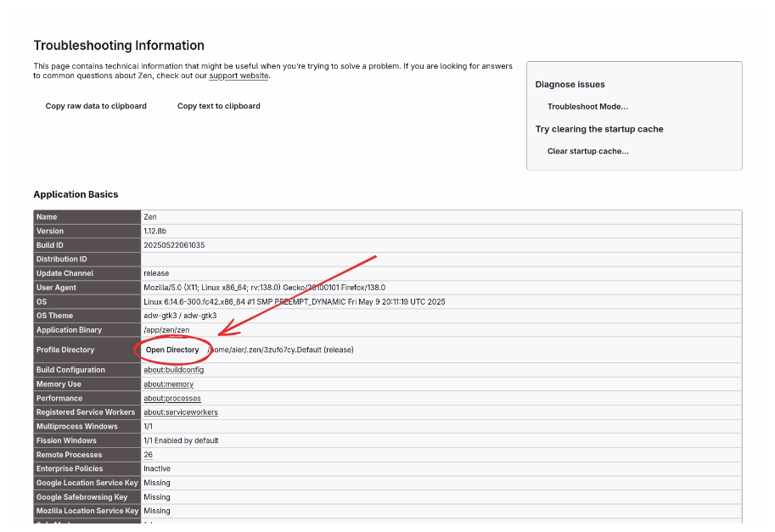Viewport: 775px width, 532px height.
Task: Click the Application Binary path /app/zen/zen
Action: [x=166, y=330]
